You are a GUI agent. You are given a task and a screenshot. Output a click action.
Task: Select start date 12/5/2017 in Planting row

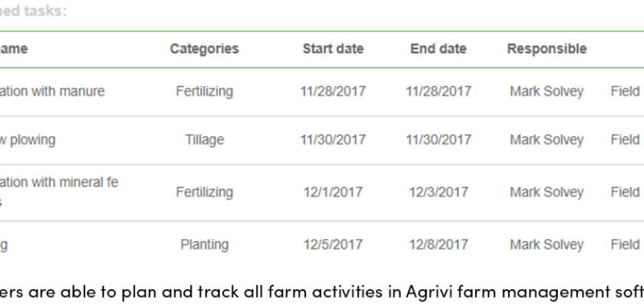(x=333, y=245)
